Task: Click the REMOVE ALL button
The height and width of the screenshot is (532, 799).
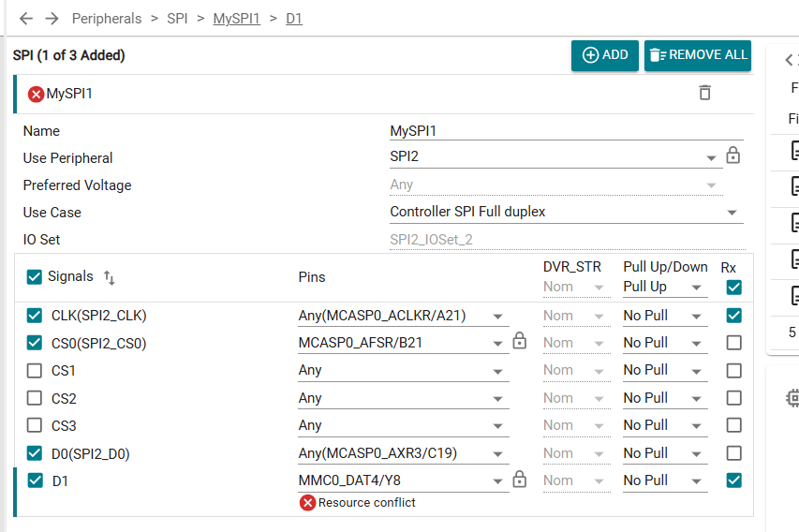Action: coord(698,55)
